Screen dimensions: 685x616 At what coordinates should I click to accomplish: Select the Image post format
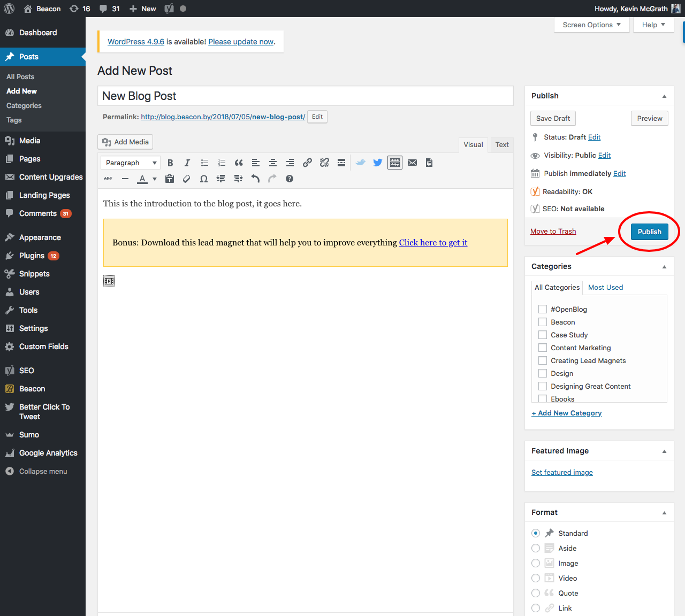click(x=536, y=563)
